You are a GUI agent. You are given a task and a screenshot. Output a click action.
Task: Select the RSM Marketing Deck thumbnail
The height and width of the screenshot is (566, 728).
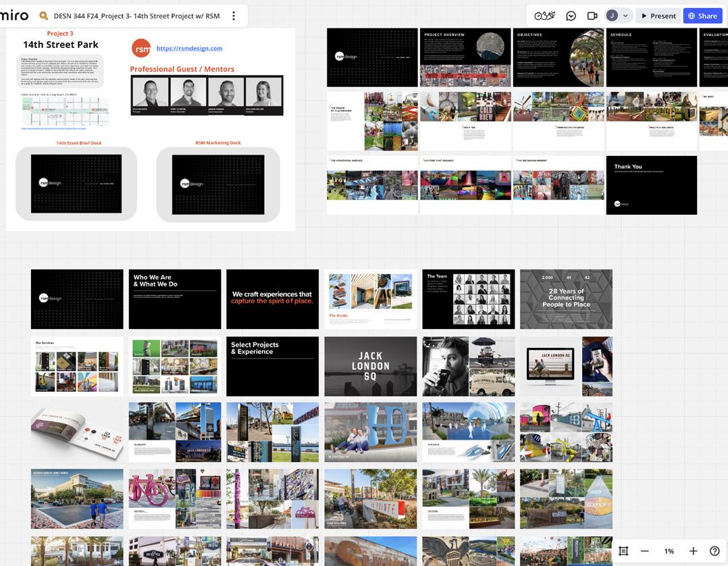tap(218, 184)
